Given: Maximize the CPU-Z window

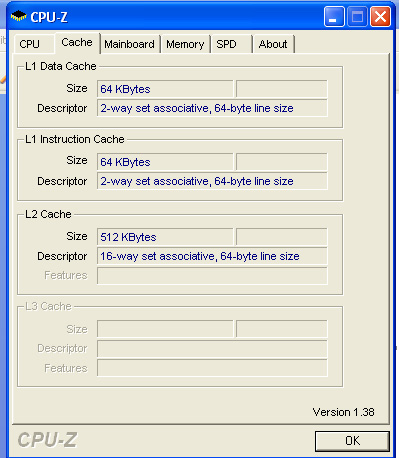Looking at the screenshot, I should click(x=357, y=17).
